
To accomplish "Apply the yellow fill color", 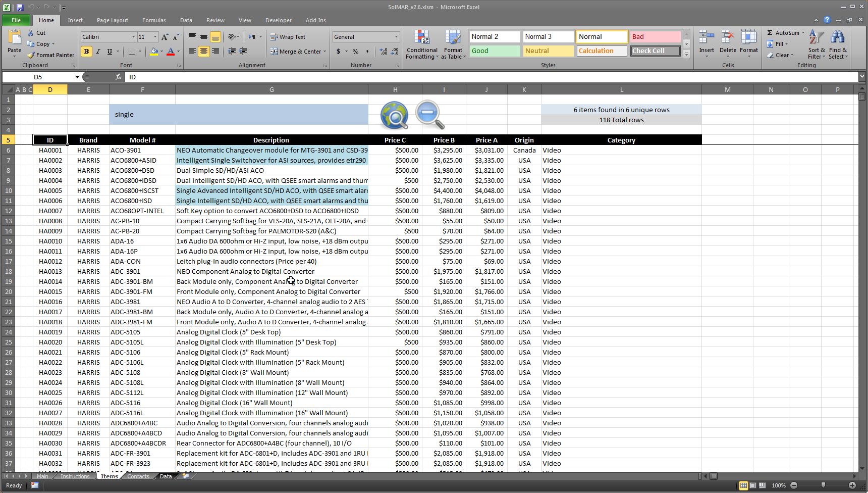I will [x=153, y=52].
